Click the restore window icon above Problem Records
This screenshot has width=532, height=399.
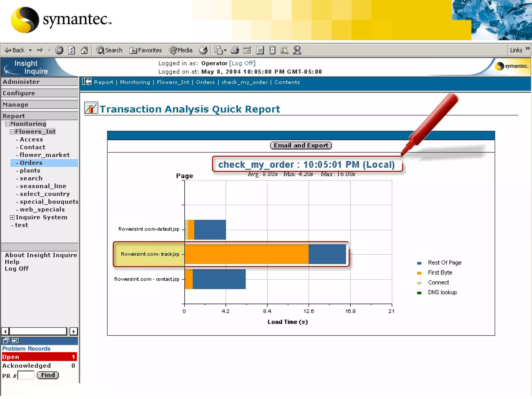point(6,341)
